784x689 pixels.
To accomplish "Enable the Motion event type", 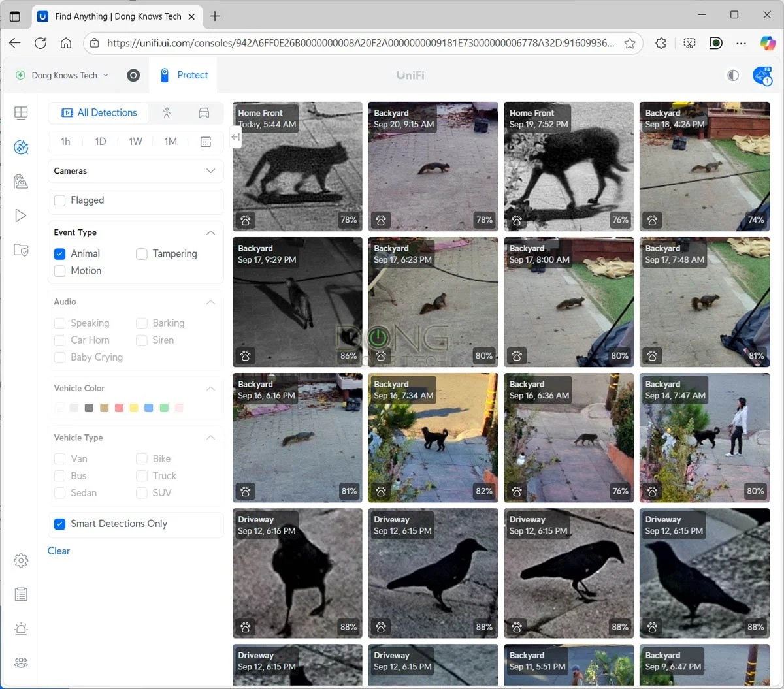I will point(59,271).
